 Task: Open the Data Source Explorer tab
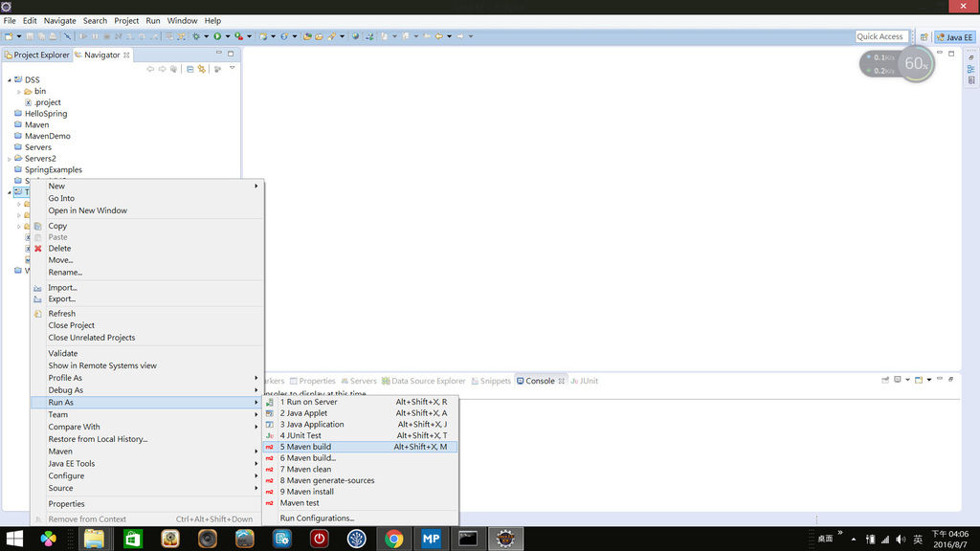click(x=424, y=381)
